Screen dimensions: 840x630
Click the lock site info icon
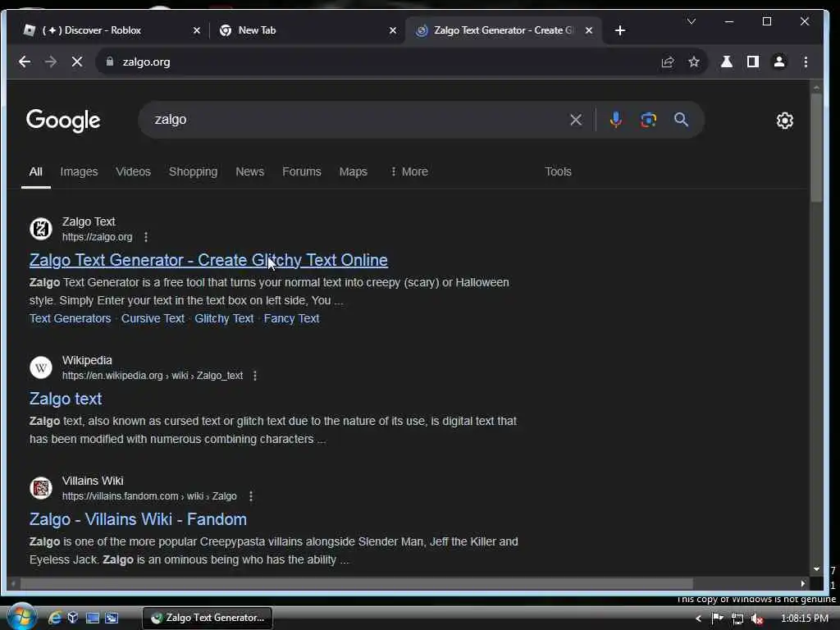[x=110, y=62]
